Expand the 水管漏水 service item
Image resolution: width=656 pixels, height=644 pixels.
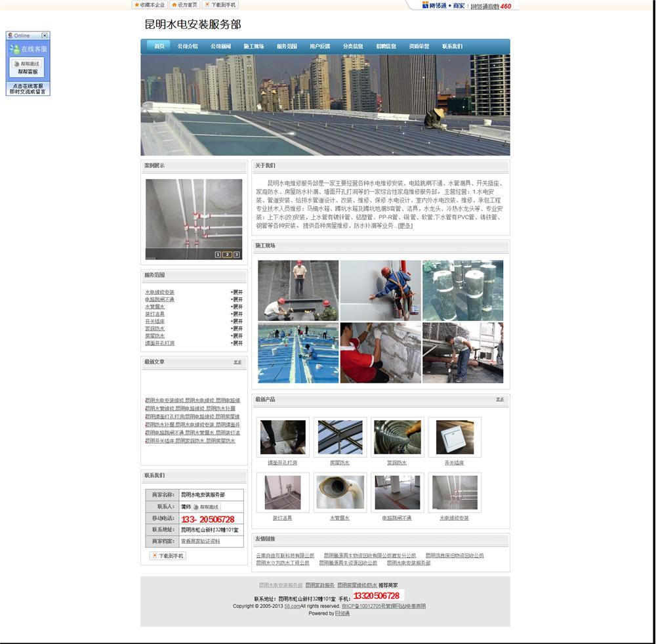(237, 307)
